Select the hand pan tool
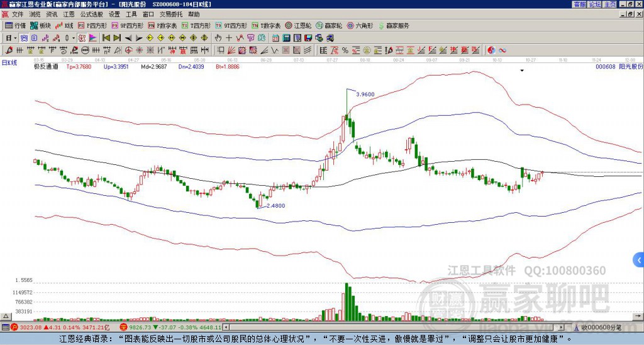Screen dimensions: 644x345 (x=218, y=38)
